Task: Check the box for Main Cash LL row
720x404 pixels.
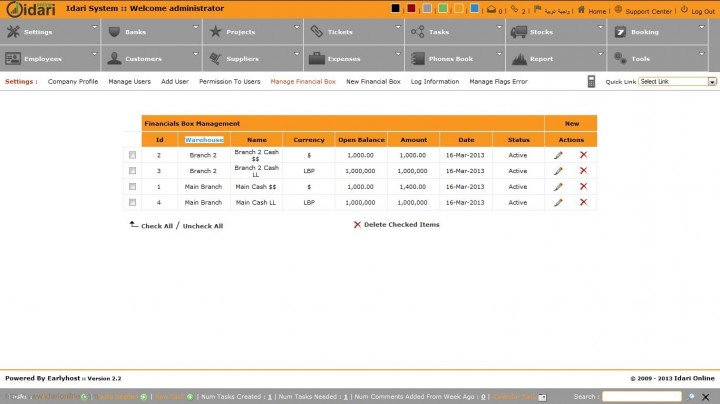Action: (x=132, y=202)
